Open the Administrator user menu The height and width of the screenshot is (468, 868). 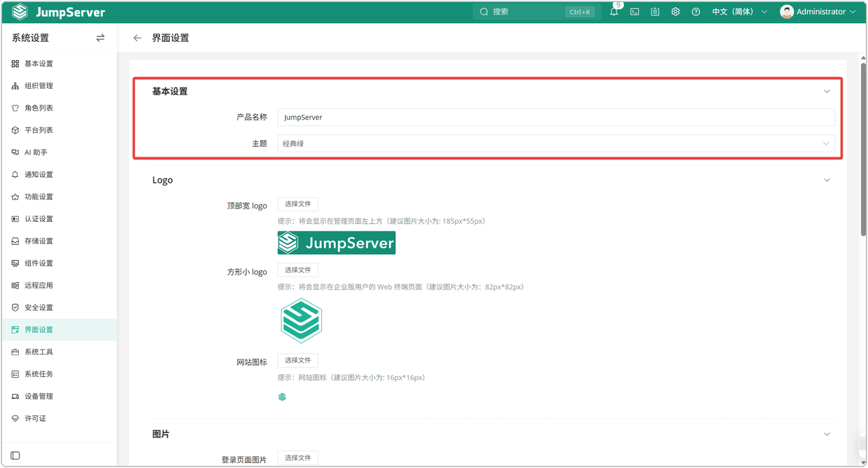tap(818, 12)
